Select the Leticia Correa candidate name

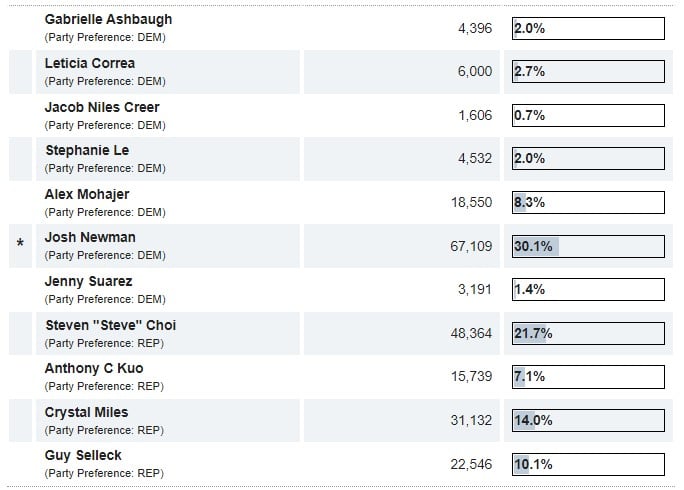[90, 63]
